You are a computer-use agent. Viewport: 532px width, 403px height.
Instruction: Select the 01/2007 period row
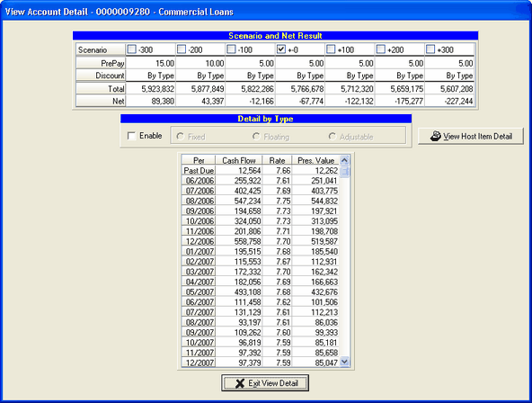coord(261,252)
